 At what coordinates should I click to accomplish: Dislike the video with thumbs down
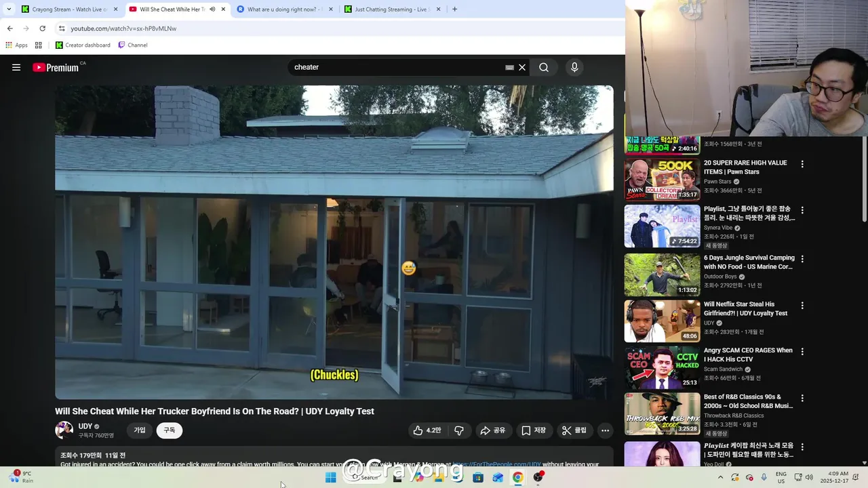459,430
